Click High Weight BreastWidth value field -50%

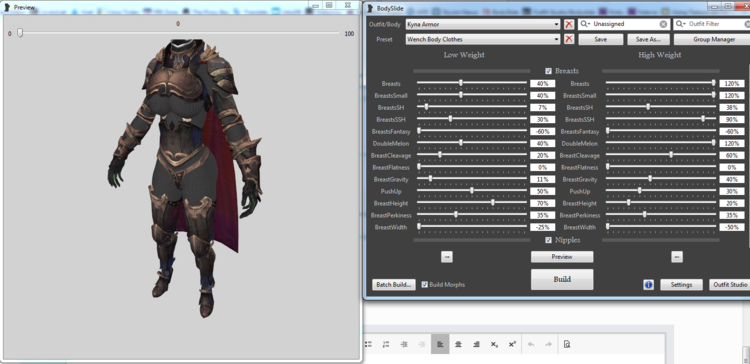pyautogui.click(x=732, y=227)
